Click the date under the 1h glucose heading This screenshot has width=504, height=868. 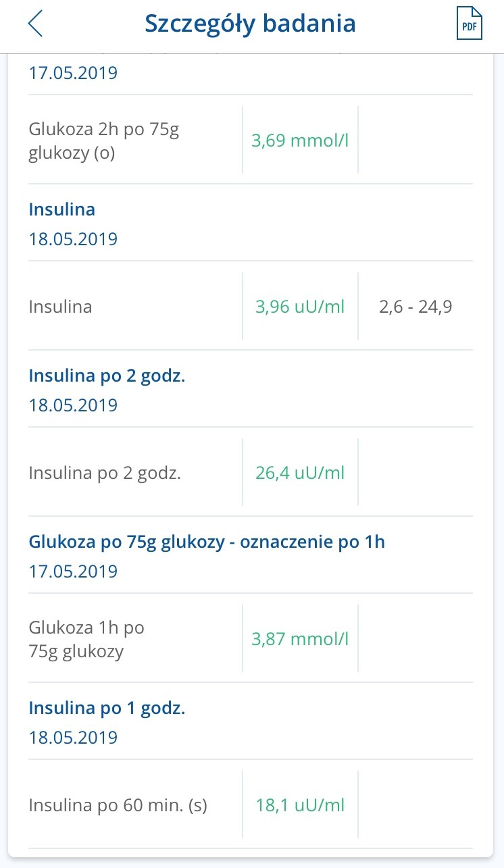point(73,571)
